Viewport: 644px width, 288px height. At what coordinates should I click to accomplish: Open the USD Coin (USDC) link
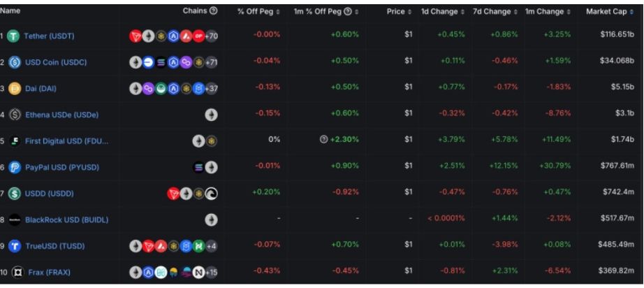[57, 62]
